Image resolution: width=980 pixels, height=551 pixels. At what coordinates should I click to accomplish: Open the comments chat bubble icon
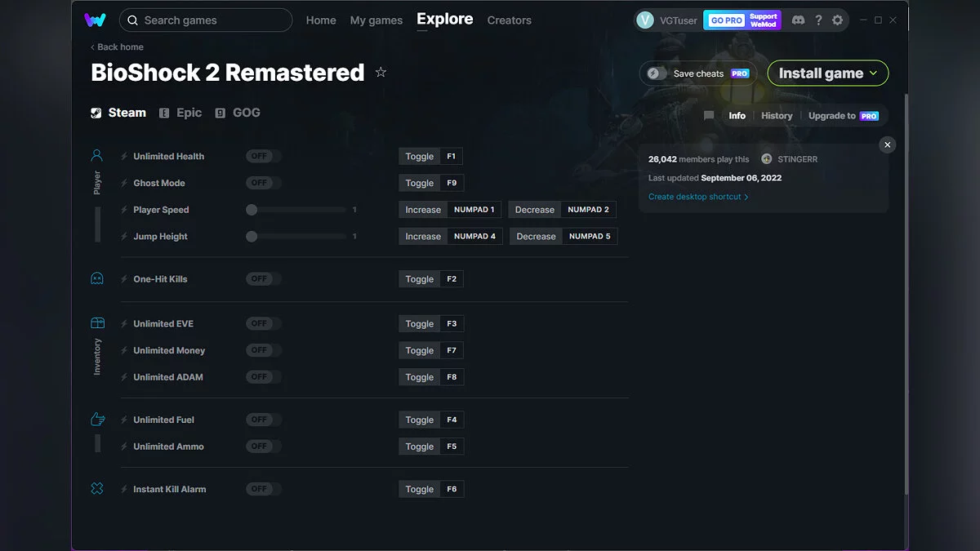(x=709, y=116)
